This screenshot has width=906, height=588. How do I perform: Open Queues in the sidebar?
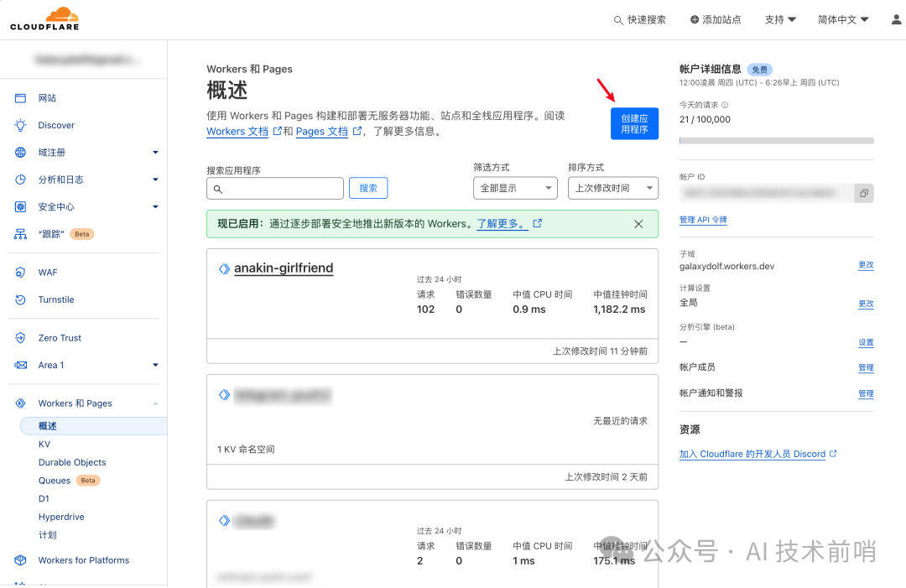(x=55, y=481)
